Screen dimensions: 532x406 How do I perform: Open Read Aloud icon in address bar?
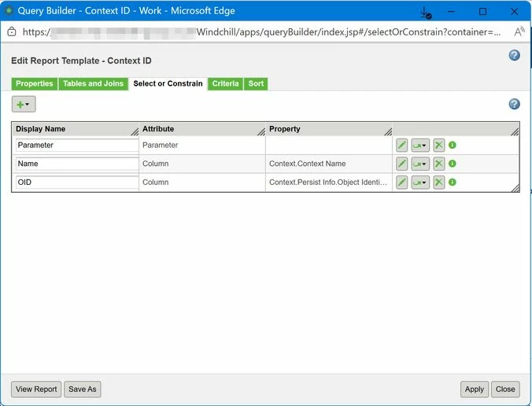point(519,32)
